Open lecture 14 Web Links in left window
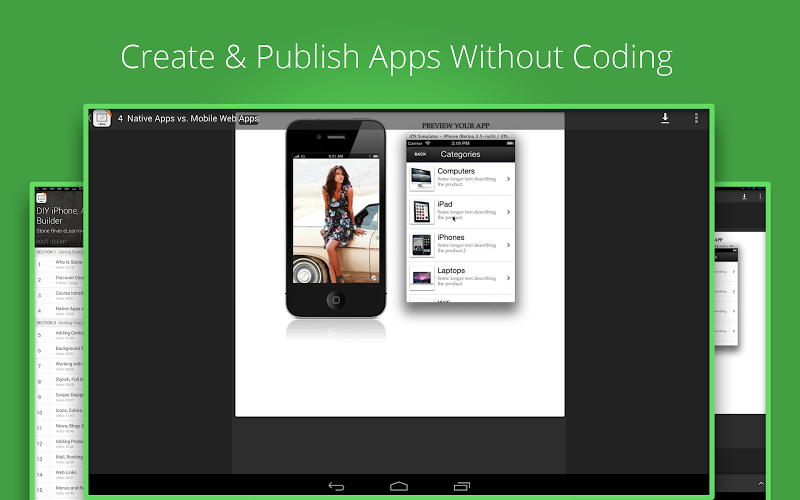This screenshot has width=800, height=500. (59, 474)
